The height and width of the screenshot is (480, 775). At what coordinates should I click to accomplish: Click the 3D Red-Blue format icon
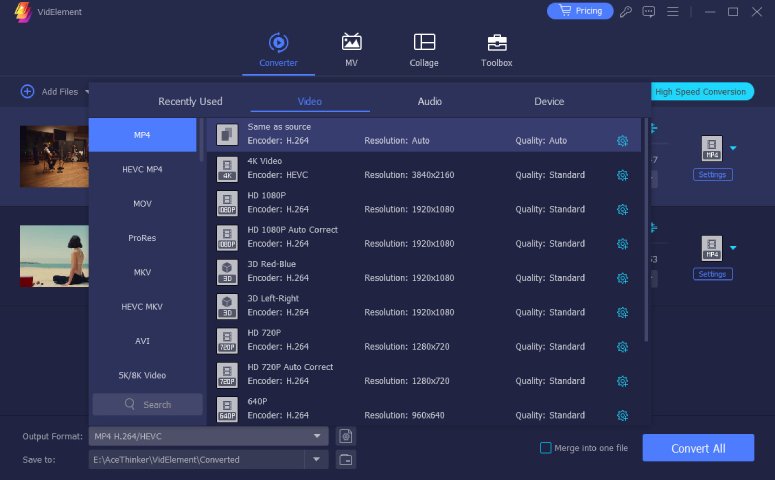[227, 272]
